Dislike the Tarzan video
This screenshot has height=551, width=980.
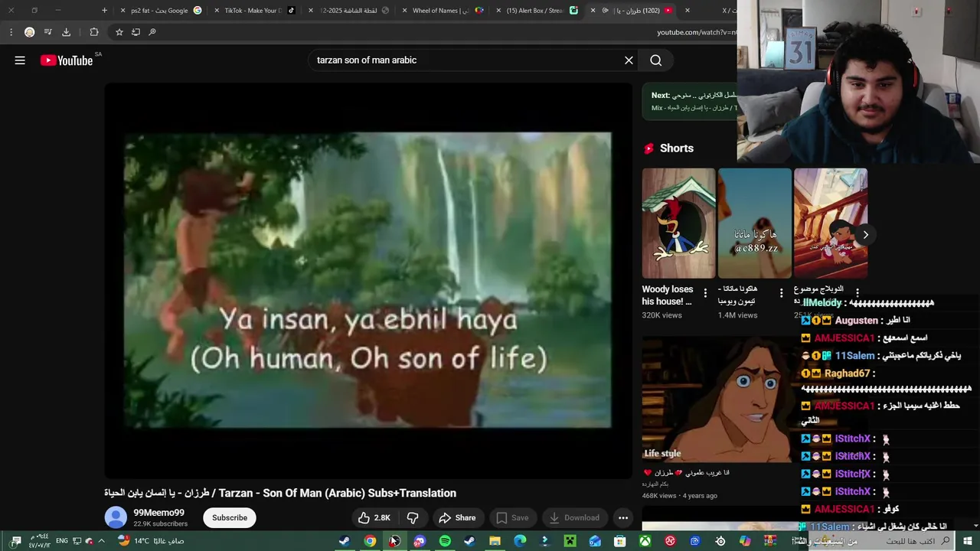click(x=413, y=518)
